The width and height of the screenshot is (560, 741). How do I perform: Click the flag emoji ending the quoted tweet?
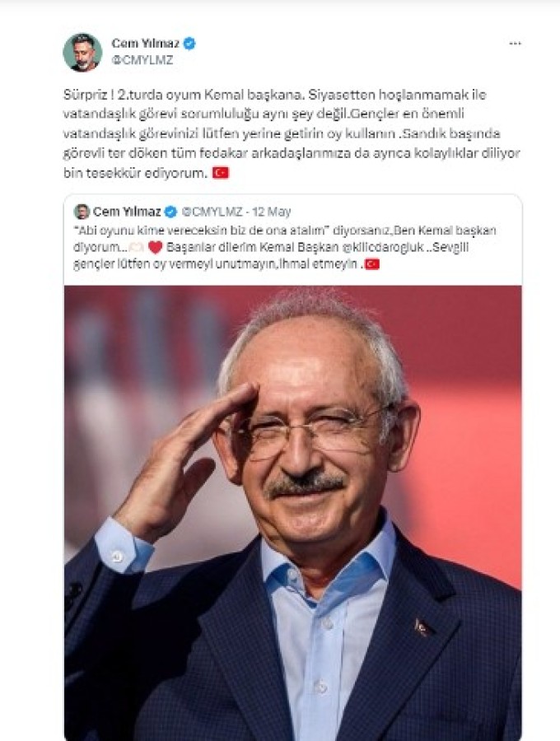pyautogui.click(x=372, y=264)
